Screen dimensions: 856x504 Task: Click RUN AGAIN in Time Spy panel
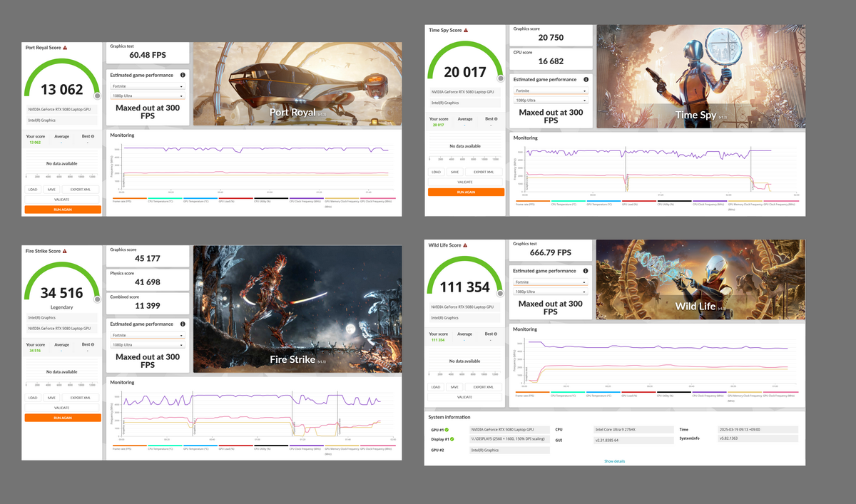(x=466, y=192)
